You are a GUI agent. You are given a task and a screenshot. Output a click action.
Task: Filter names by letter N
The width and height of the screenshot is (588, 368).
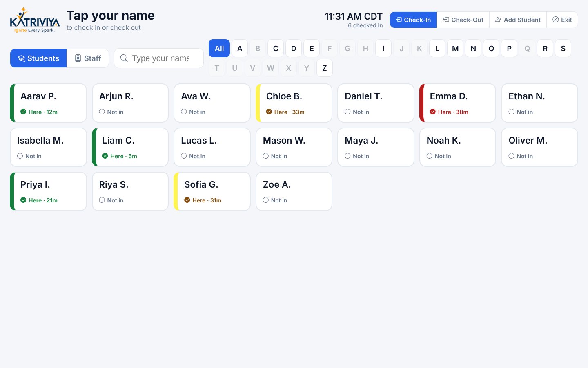(x=473, y=48)
